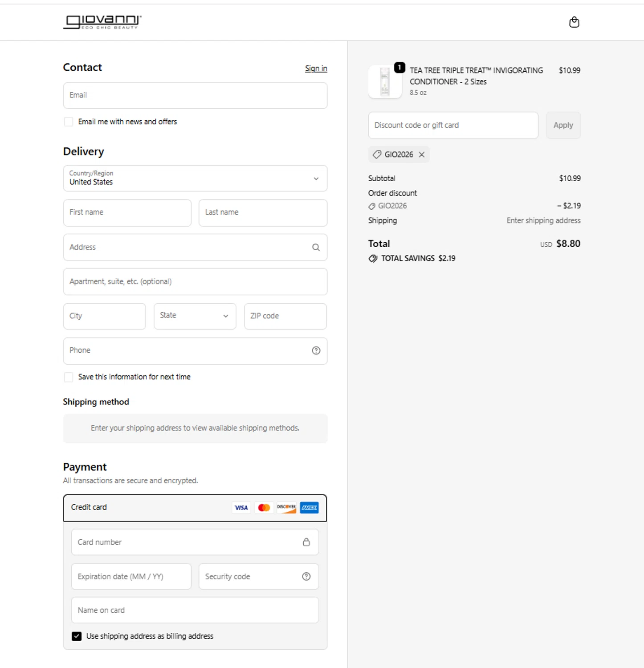The width and height of the screenshot is (644, 668).
Task: Click the Apply discount button
Action: tap(563, 125)
